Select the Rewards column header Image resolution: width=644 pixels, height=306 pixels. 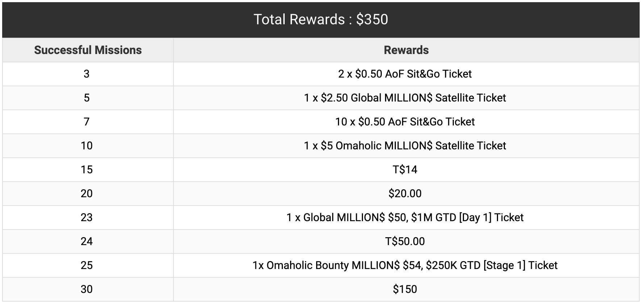coord(406,50)
